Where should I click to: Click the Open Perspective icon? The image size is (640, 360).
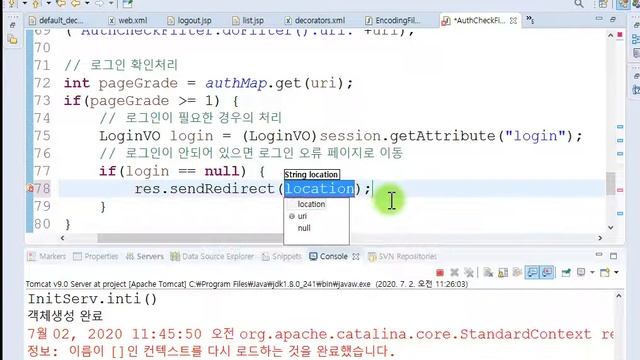point(603,4)
